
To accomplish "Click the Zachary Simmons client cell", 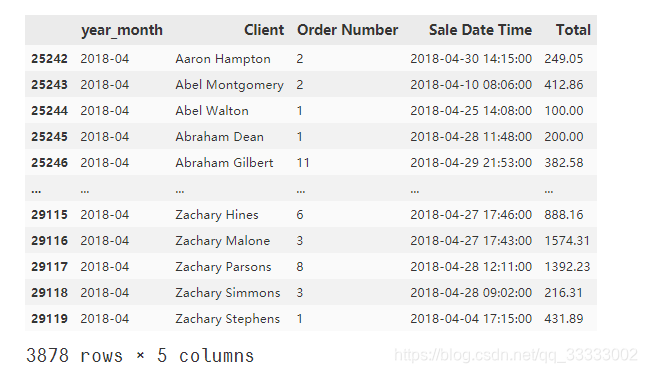I will pos(228,293).
